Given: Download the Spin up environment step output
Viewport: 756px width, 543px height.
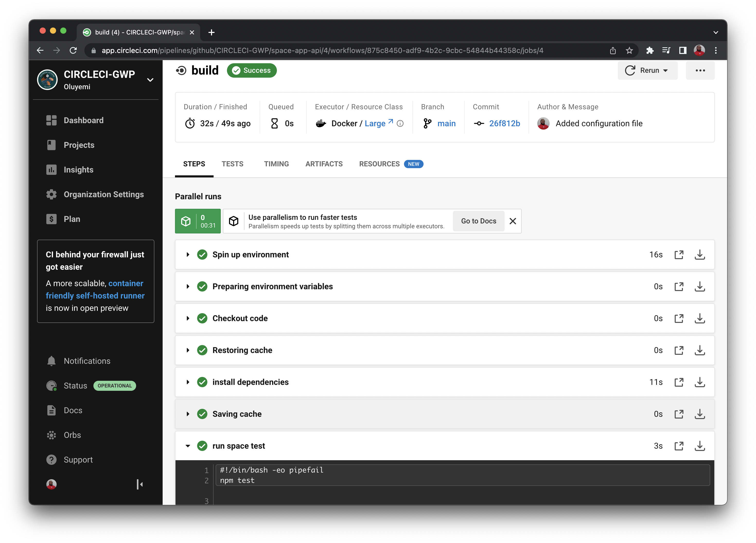Looking at the screenshot, I should (x=699, y=255).
